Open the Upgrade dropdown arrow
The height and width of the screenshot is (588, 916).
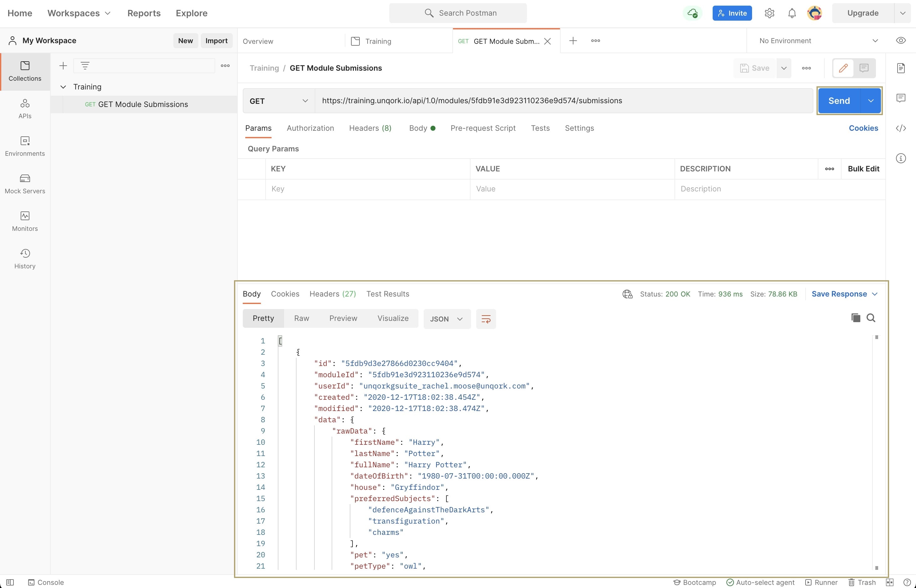click(903, 13)
